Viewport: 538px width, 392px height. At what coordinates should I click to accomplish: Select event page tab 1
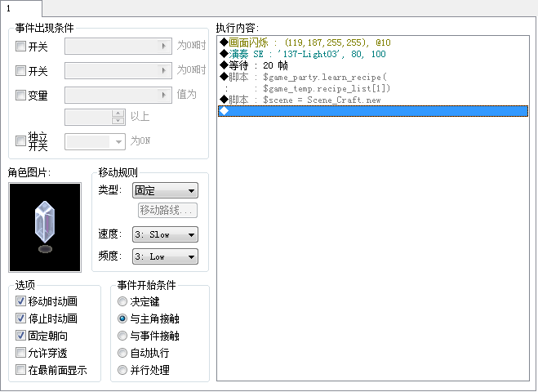(x=21, y=8)
